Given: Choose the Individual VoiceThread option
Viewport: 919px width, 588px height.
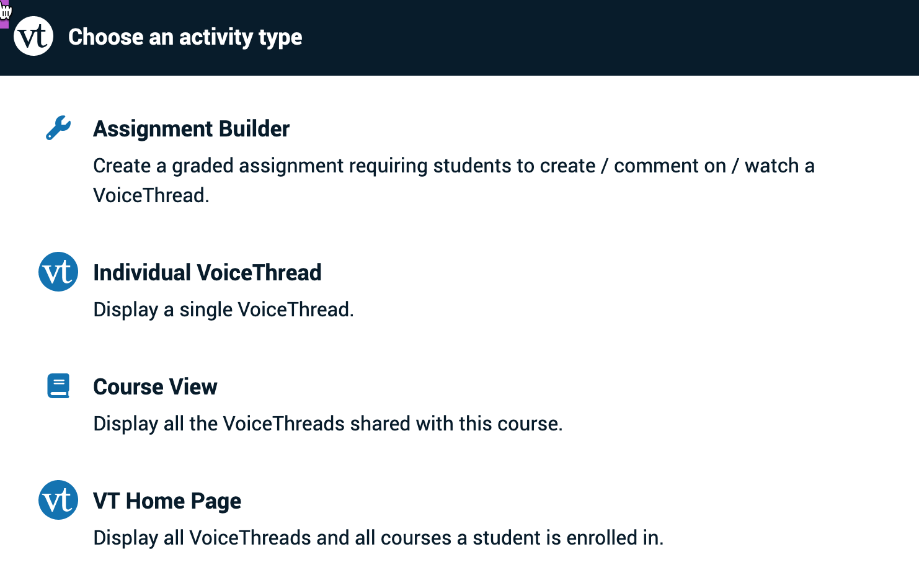Looking at the screenshot, I should pos(207,273).
